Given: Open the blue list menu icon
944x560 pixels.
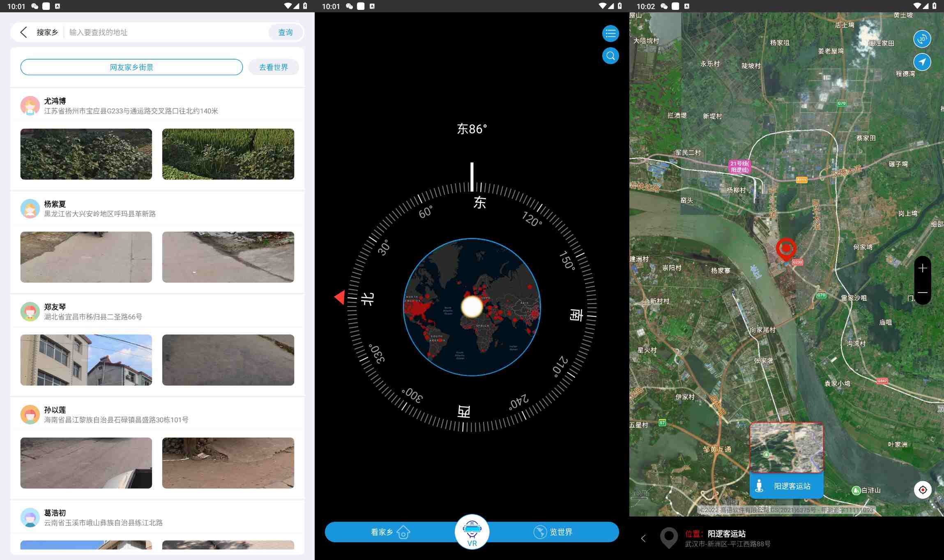Looking at the screenshot, I should pos(610,34).
